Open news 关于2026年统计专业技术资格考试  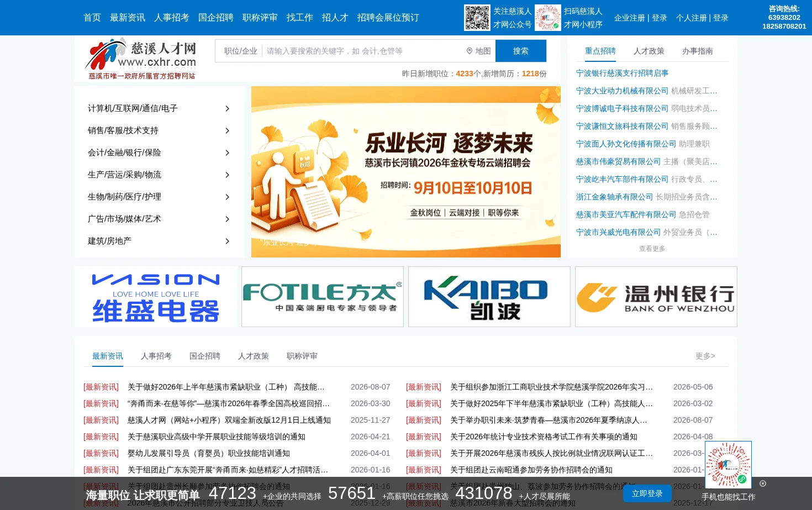[544, 437]
